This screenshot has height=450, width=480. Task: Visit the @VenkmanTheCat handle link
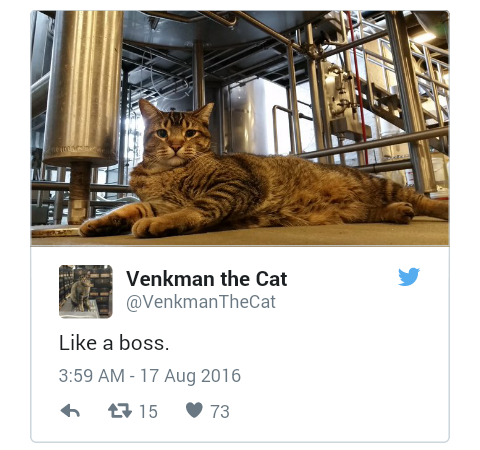click(x=201, y=302)
